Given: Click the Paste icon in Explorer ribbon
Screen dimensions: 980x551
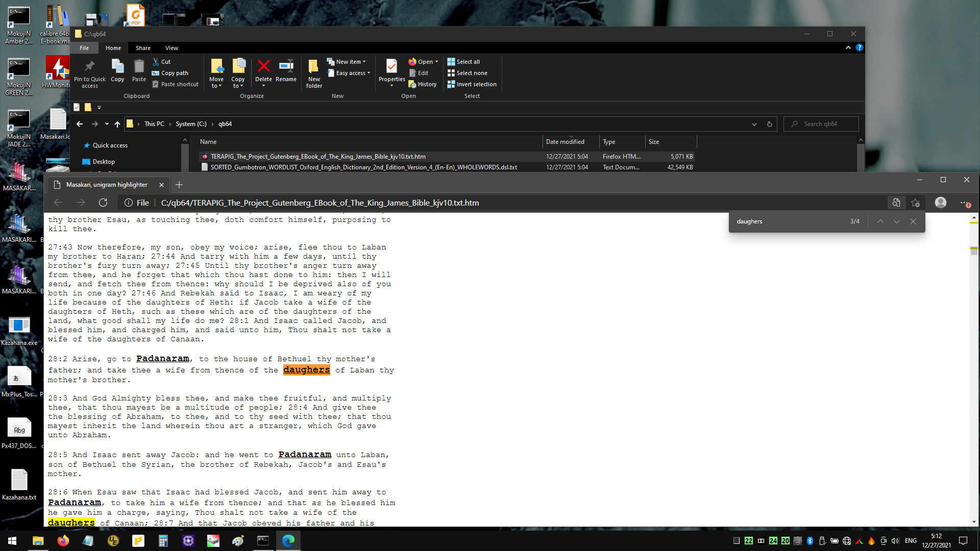Looking at the screenshot, I should pyautogui.click(x=139, y=70).
